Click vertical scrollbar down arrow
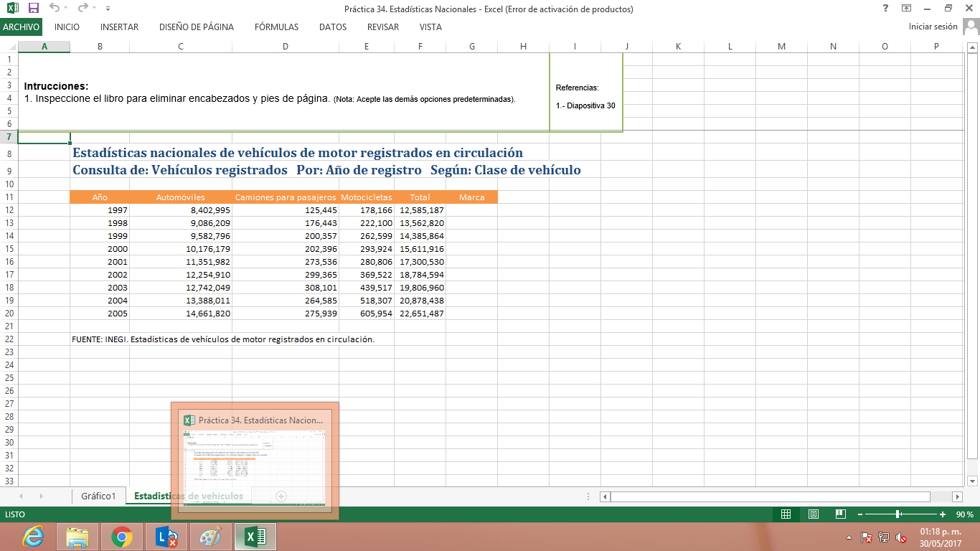The width and height of the screenshot is (980, 551). pyautogui.click(x=973, y=481)
